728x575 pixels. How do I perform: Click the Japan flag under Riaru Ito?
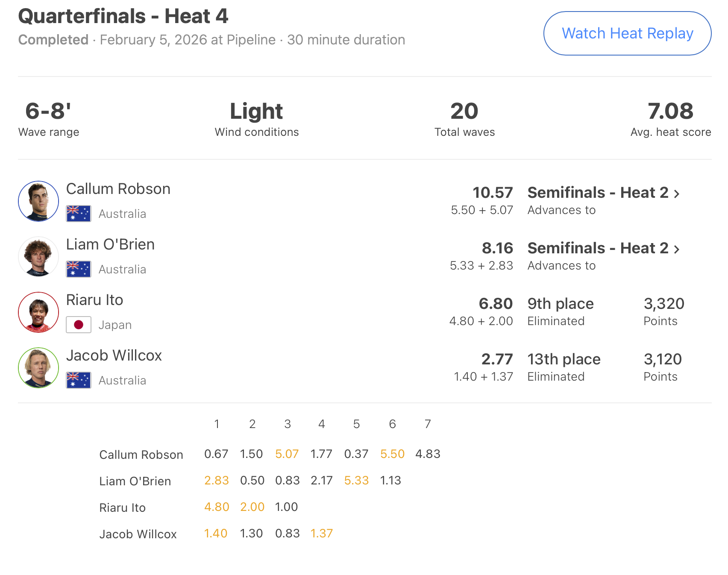tap(79, 325)
